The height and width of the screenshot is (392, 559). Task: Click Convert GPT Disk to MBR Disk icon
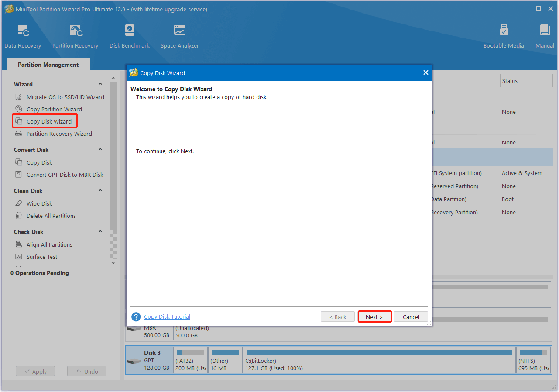coord(18,175)
